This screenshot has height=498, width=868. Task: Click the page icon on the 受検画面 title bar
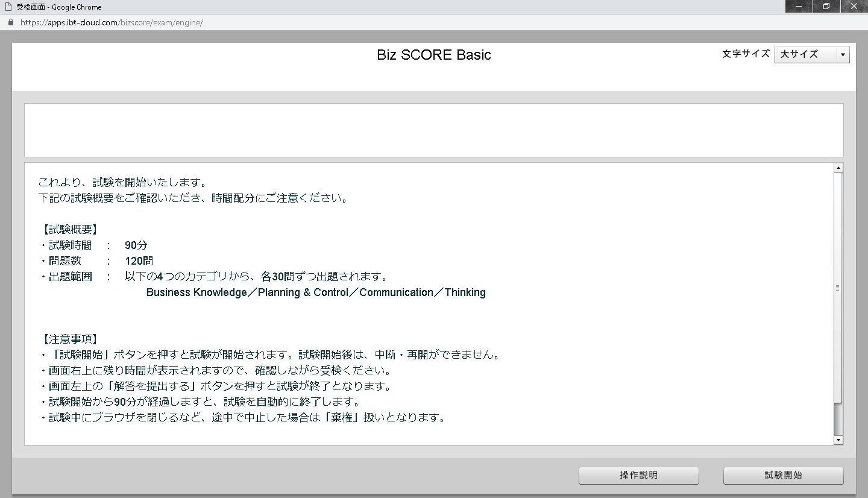pos(7,7)
